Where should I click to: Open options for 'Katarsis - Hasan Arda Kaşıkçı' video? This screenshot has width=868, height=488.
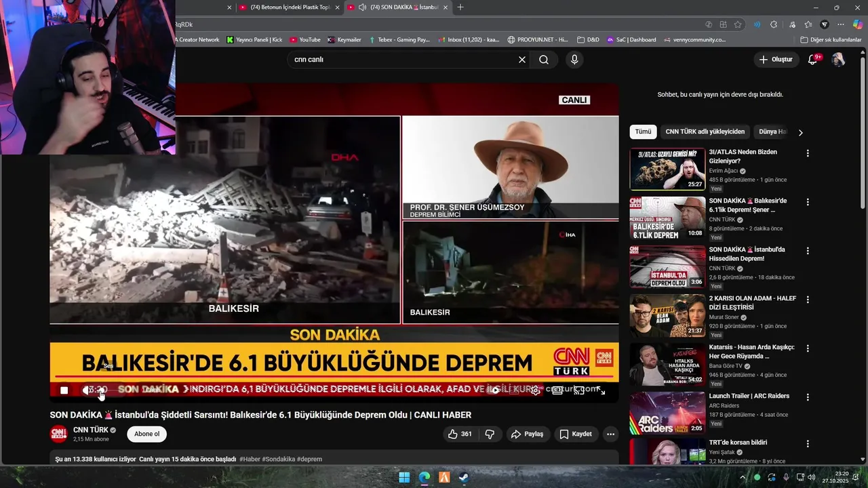[x=807, y=348]
